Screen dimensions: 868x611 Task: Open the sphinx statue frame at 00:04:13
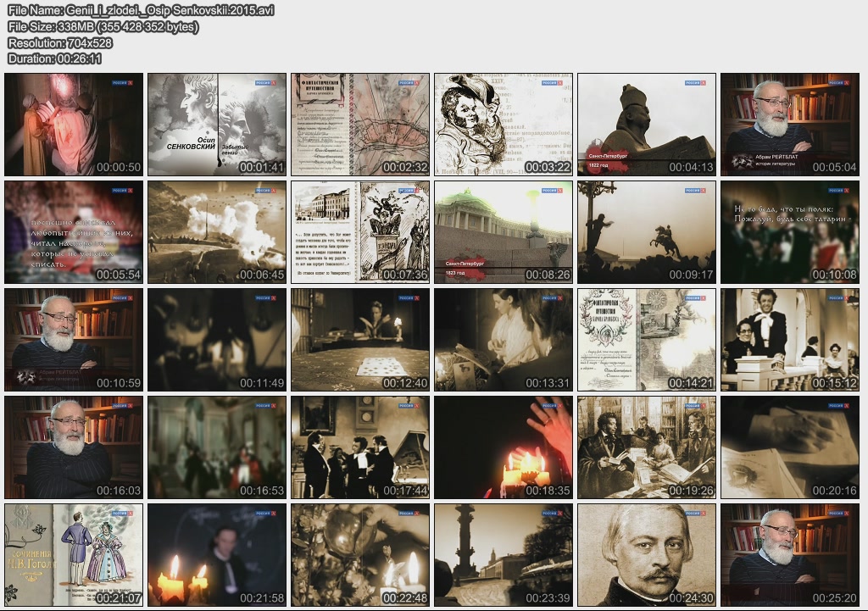click(647, 125)
